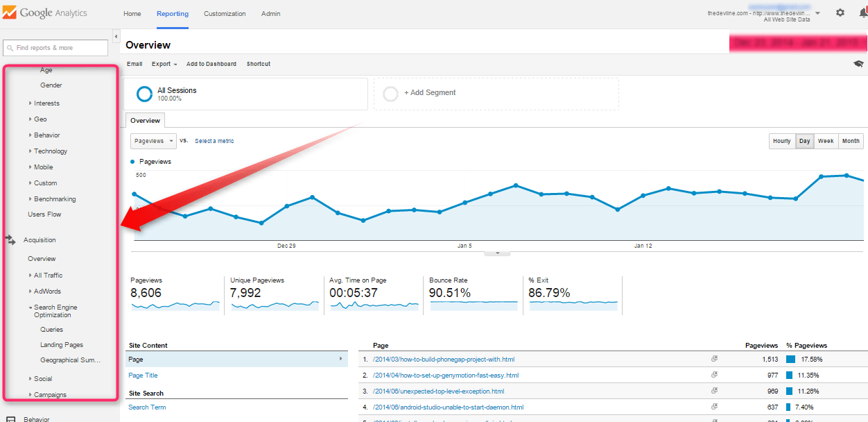Click the chart resize handle below graph
The height and width of the screenshot is (422, 868).
point(496,253)
